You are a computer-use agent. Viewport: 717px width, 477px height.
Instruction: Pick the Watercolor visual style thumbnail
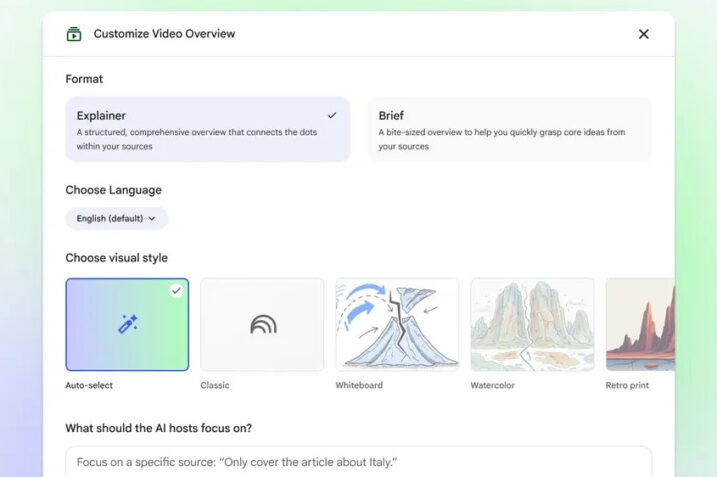click(x=532, y=324)
